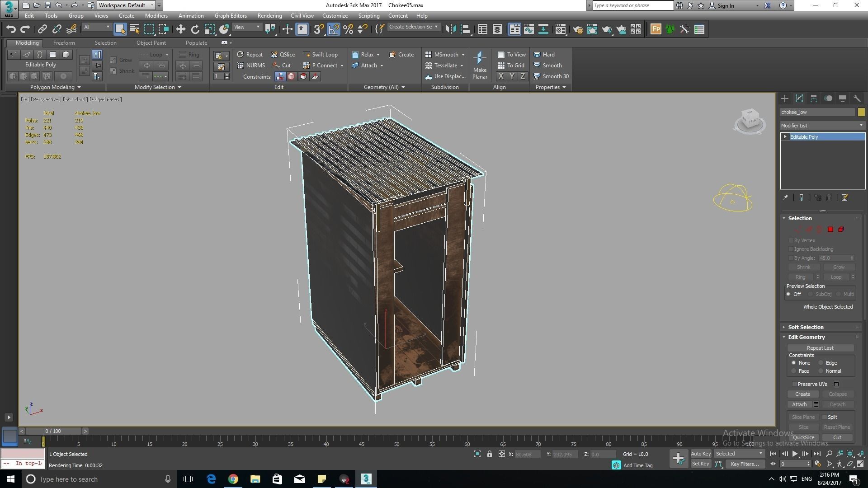
Task: Click the Create button in Edit Geometry
Action: [x=802, y=394]
